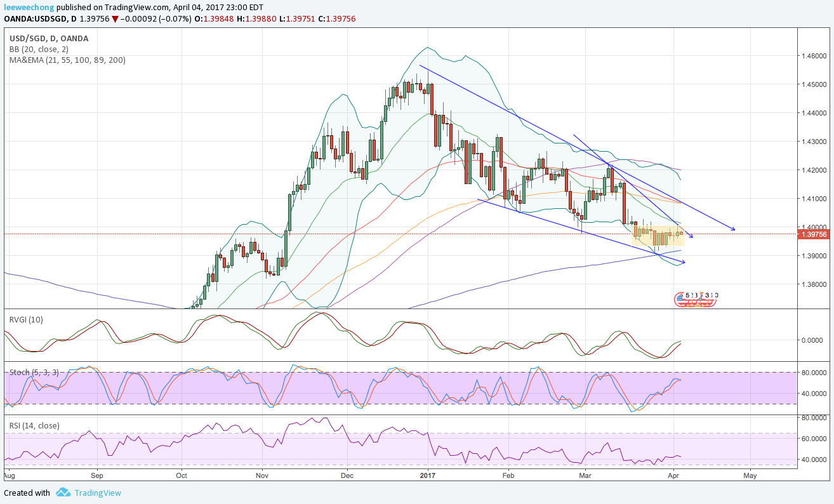Click the publish date April 04, 2017 23:00 EDT
The height and width of the screenshot is (504, 834).
[218, 8]
